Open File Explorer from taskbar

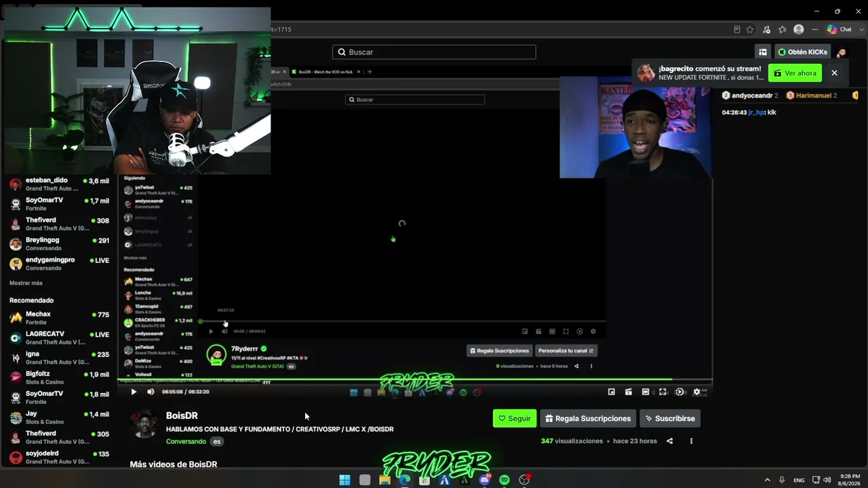tap(384, 480)
